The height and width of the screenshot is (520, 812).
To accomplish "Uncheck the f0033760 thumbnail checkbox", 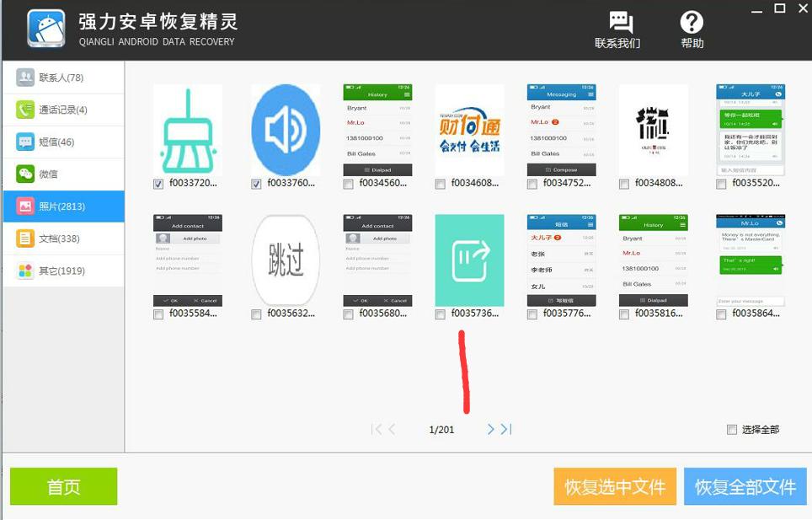I will tap(256, 185).
